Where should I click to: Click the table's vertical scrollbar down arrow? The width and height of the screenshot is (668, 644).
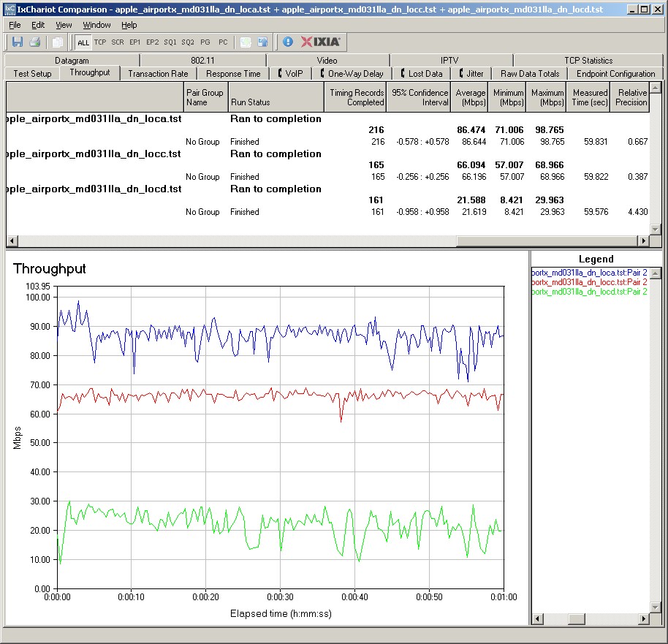coord(656,229)
